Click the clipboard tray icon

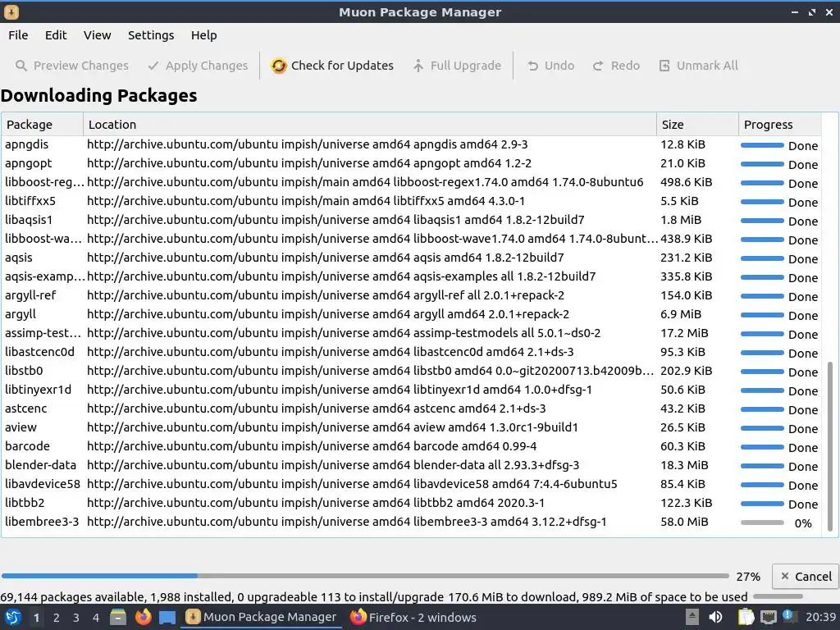[x=746, y=617]
